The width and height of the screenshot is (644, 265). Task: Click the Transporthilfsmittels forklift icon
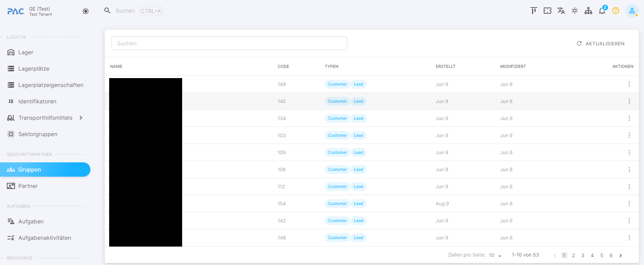pos(11,118)
